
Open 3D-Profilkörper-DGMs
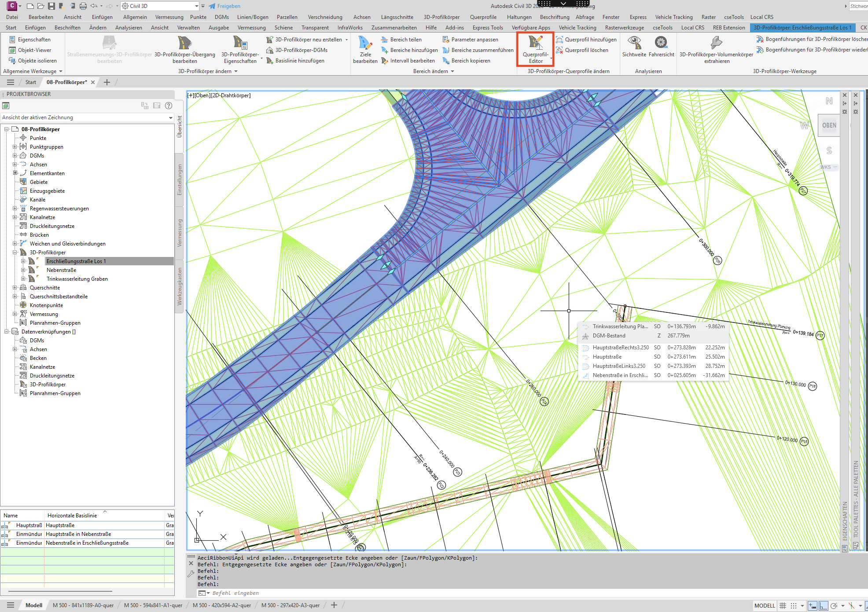tap(297, 50)
